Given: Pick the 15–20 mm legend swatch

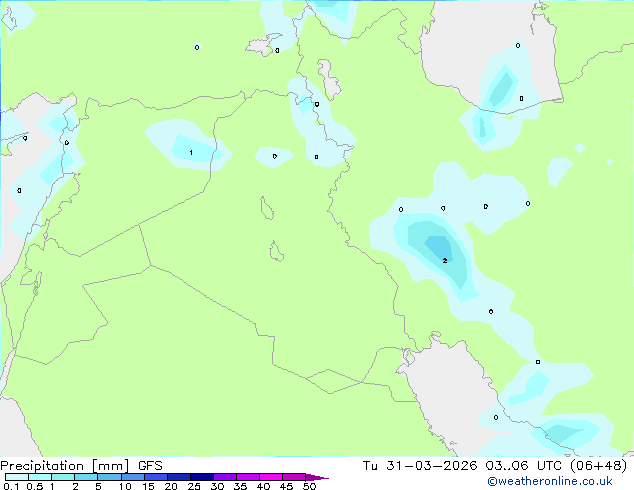Looking at the screenshot, I should 156,477.
